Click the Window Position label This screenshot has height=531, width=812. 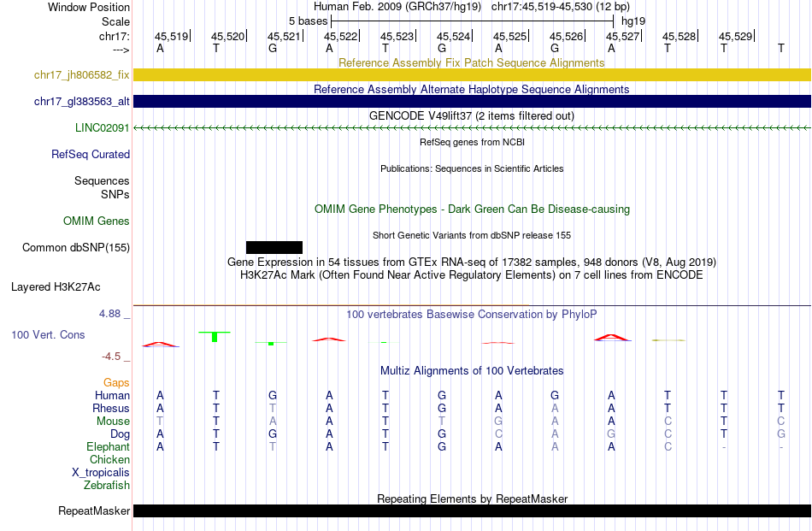click(x=89, y=7)
